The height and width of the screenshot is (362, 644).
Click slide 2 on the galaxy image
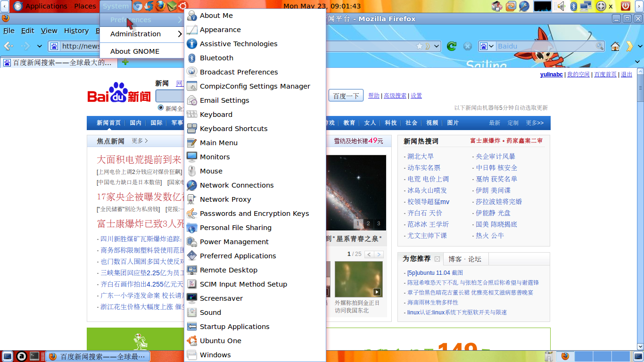[368, 223]
